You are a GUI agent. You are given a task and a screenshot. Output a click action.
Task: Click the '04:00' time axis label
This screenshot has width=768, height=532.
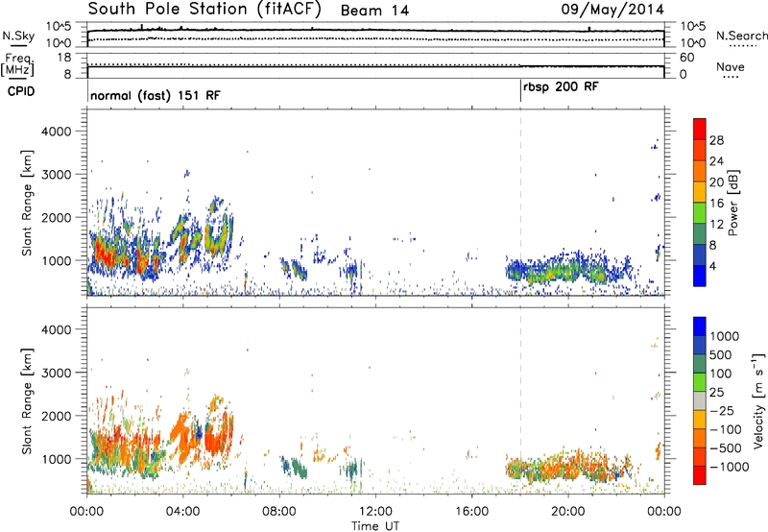pyautogui.click(x=182, y=512)
